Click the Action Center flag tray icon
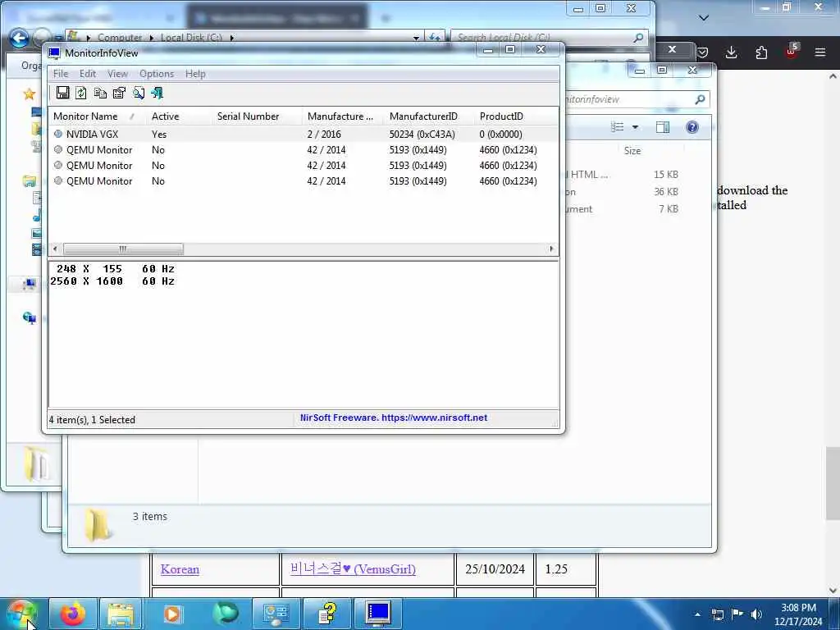 click(737, 614)
